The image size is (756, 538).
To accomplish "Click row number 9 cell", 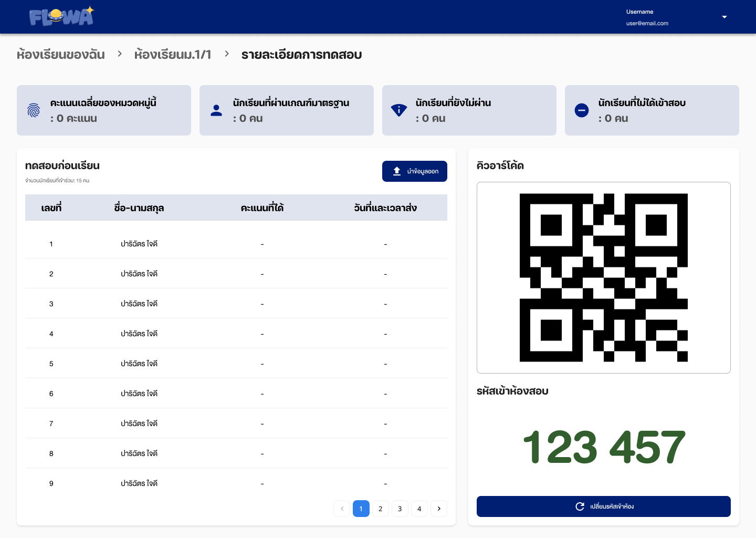I will tap(51, 483).
